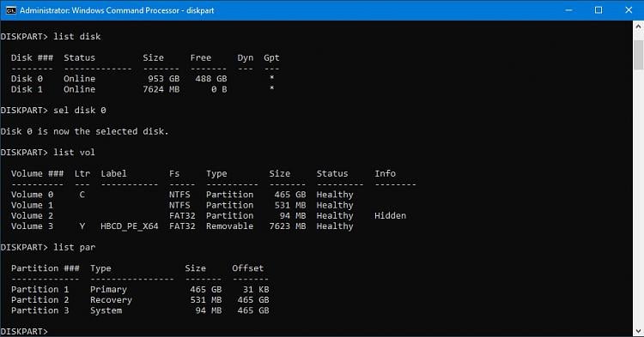Click the Command Processor icon in title bar
Viewport: 644px width, 337px height.
10,10
